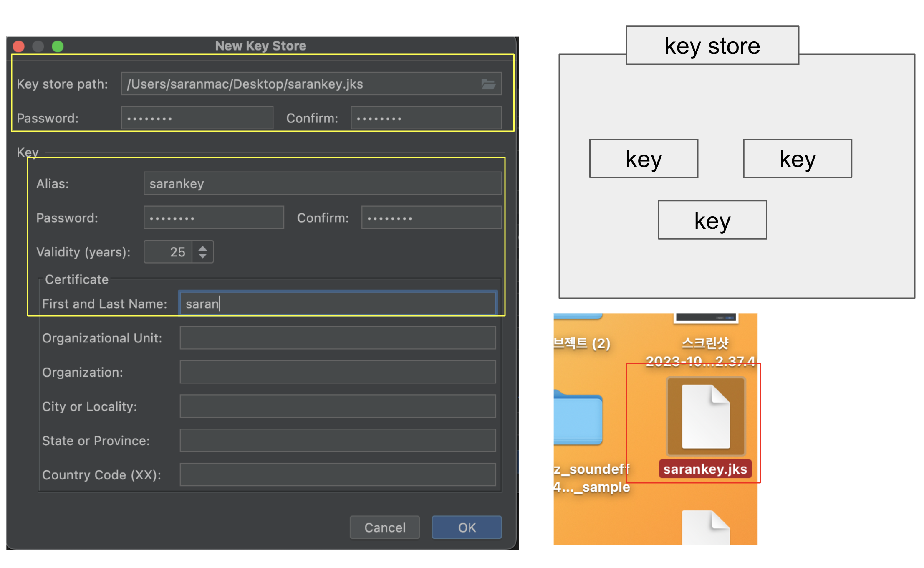Click the Country Code (XX) field

[x=337, y=475]
